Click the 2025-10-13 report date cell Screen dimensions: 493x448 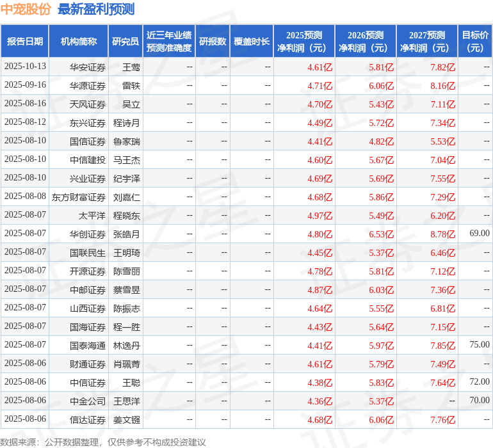point(26,67)
